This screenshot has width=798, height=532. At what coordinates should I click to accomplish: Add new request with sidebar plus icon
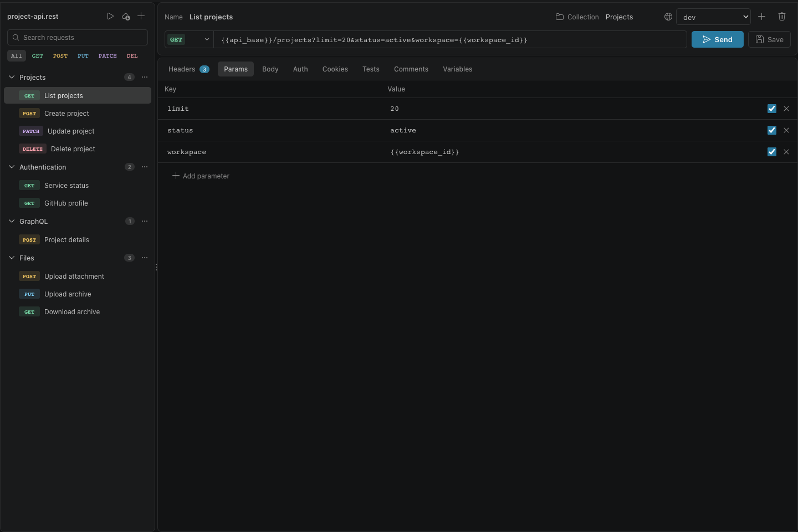click(141, 16)
